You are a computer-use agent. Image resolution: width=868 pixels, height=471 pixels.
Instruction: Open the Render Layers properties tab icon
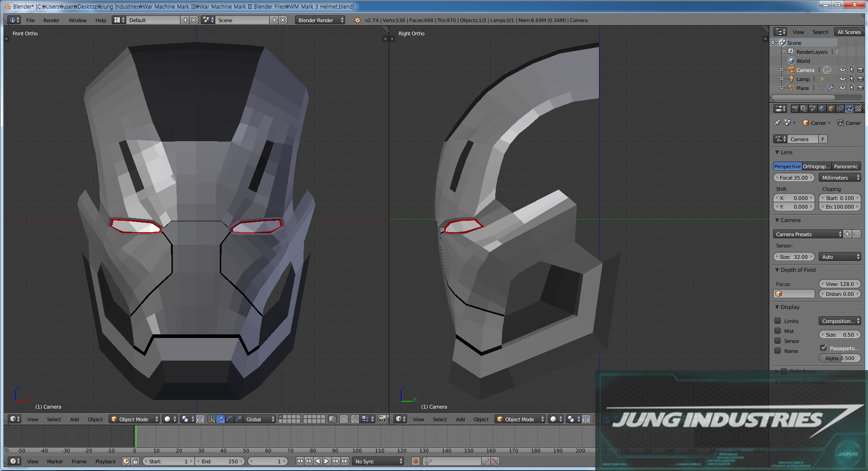click(x=804, y=109)
